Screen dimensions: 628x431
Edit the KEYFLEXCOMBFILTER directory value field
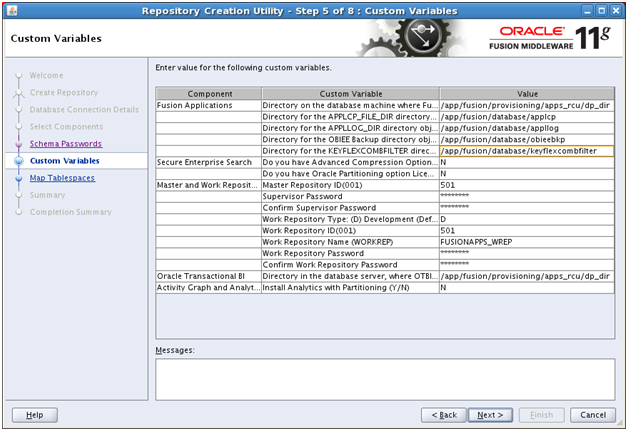tap(527, 151)
